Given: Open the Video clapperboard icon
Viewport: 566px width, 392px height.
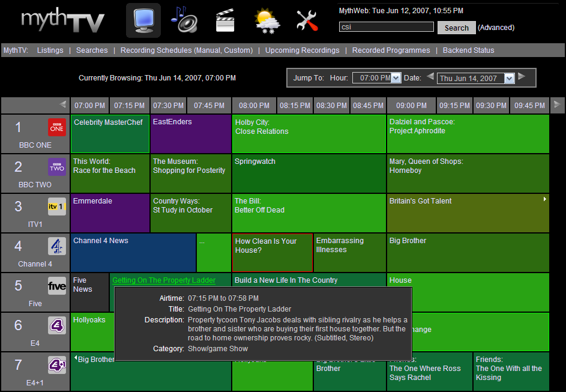Looking at the screenshot, I should pos(225,20).
